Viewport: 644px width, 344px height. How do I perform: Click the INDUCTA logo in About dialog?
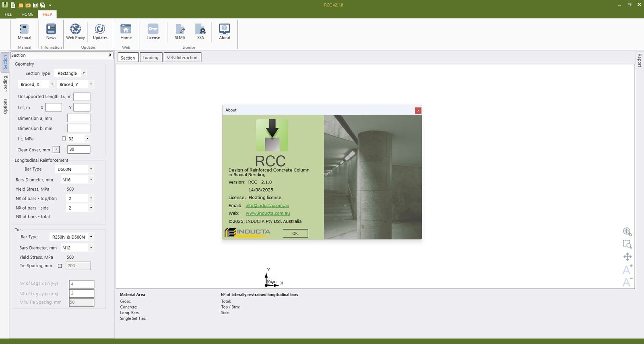(x=248, y=232)
